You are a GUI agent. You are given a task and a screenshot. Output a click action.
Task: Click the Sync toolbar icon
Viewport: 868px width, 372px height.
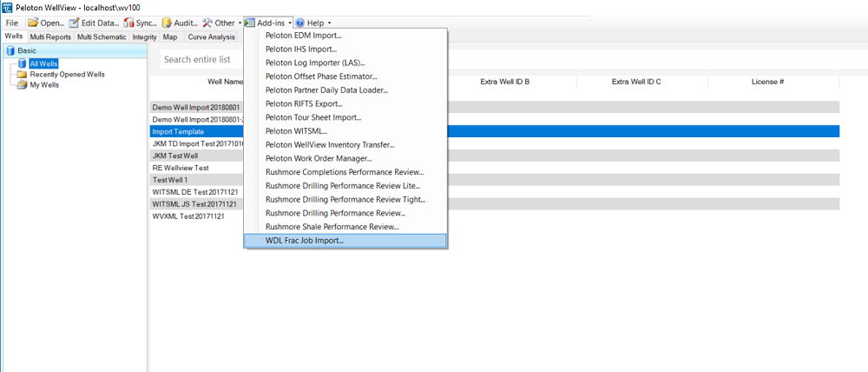[x=129, y=23]
